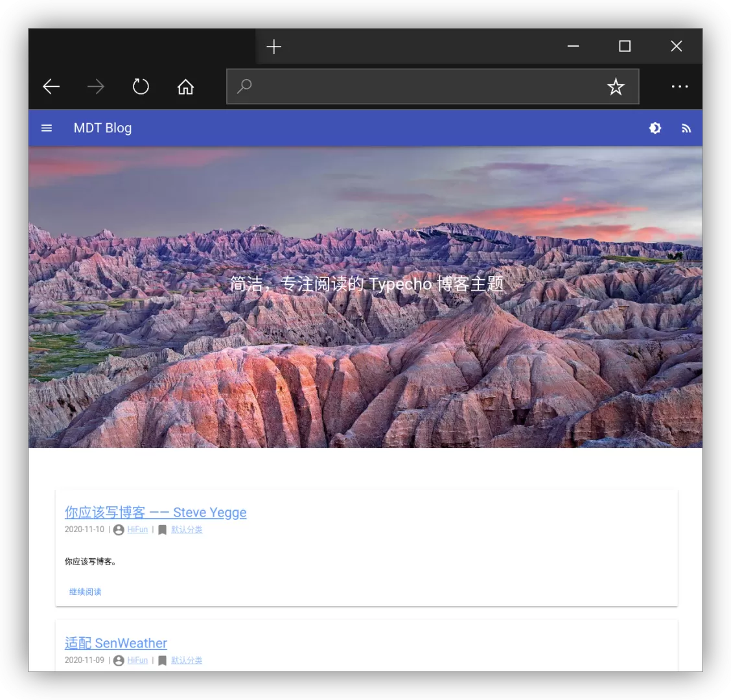Click the browser forward arrow
The width and height of the screenshot is (731, 700).
coord(96,87)
